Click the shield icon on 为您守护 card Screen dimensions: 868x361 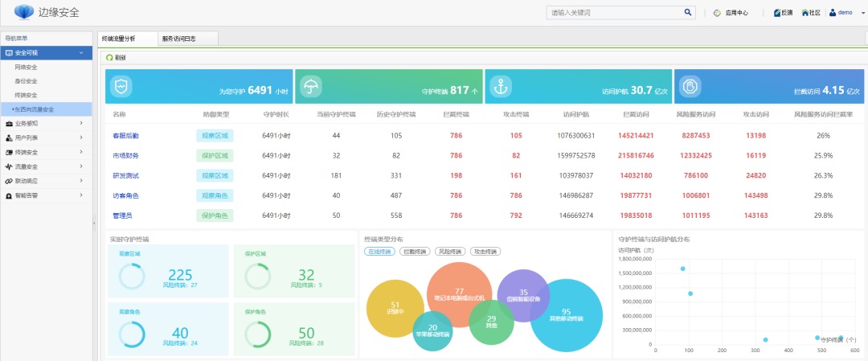pyautogui.click(x=121, y=87)
